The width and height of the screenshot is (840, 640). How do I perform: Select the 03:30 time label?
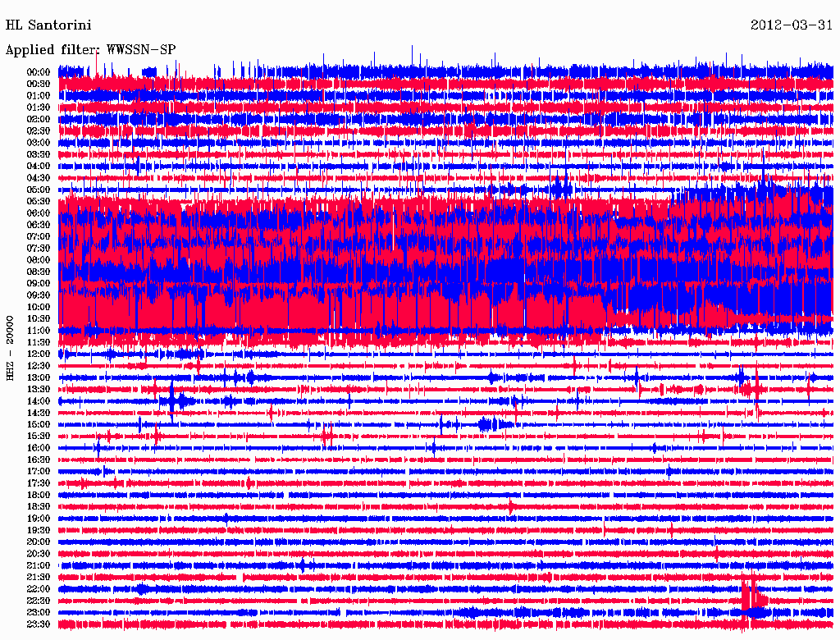pyautogui.click(x=39, y=154)
